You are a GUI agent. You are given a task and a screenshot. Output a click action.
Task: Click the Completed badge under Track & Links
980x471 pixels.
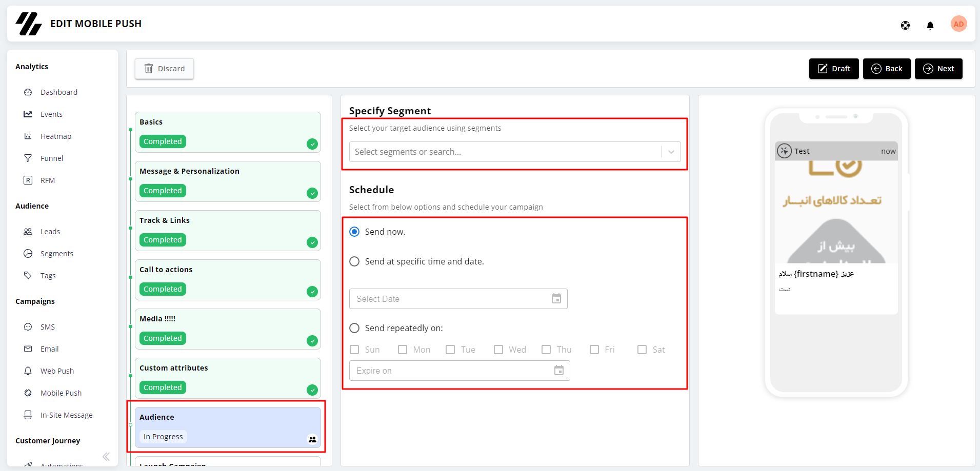(163, 240)
